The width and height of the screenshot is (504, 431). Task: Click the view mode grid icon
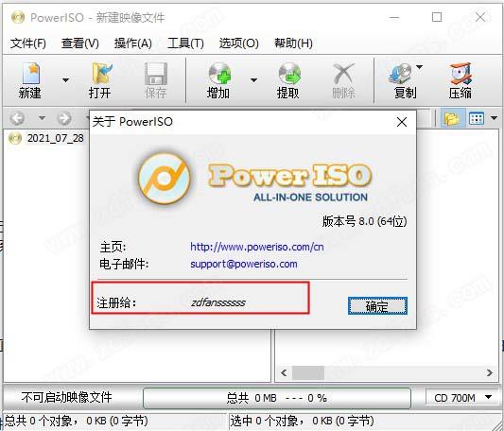click(476, 118)
